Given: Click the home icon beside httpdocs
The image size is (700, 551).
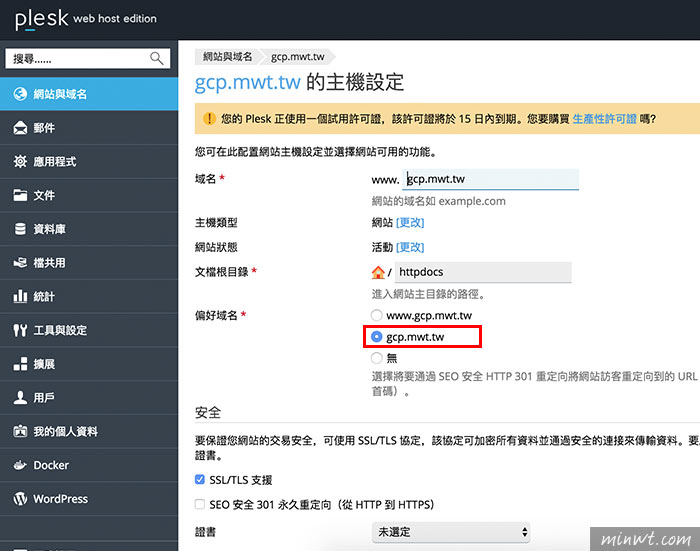Looking at the screenshot, I should 378,272.
